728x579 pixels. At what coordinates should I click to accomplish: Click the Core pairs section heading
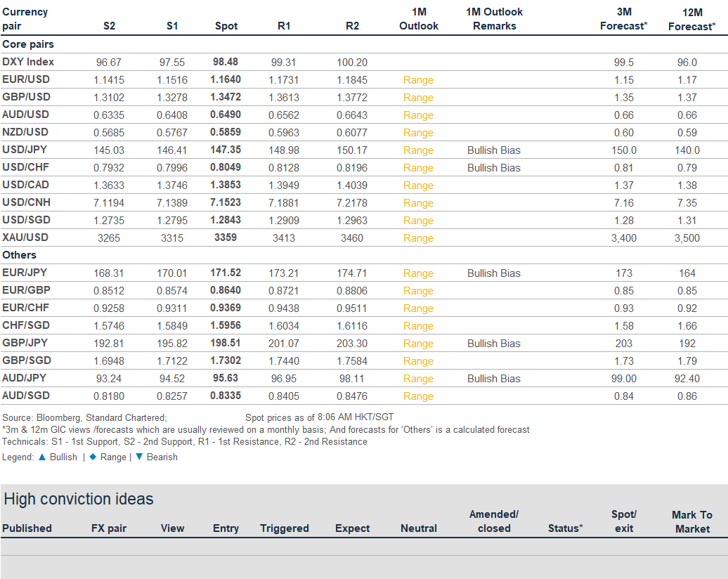(x=28, y=44)
